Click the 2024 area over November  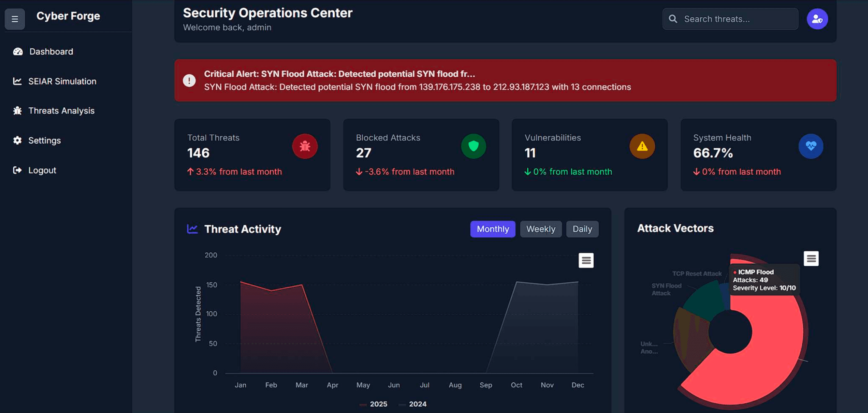point(547,329)
